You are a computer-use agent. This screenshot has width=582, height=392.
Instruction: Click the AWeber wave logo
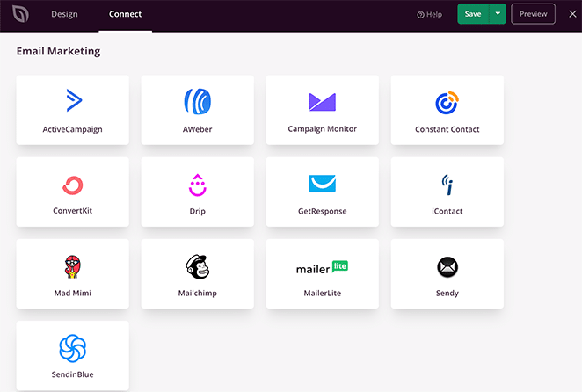point(198,101)
